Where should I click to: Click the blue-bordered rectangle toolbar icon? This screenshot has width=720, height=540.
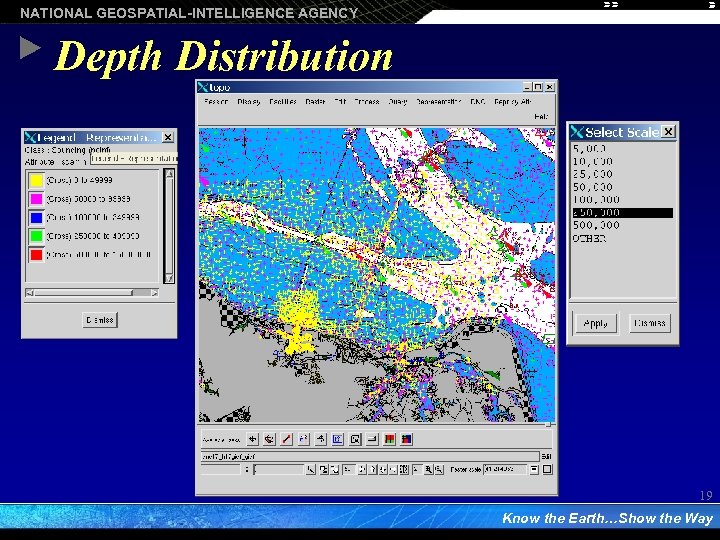pyautogui.click(x=338, y=439)
